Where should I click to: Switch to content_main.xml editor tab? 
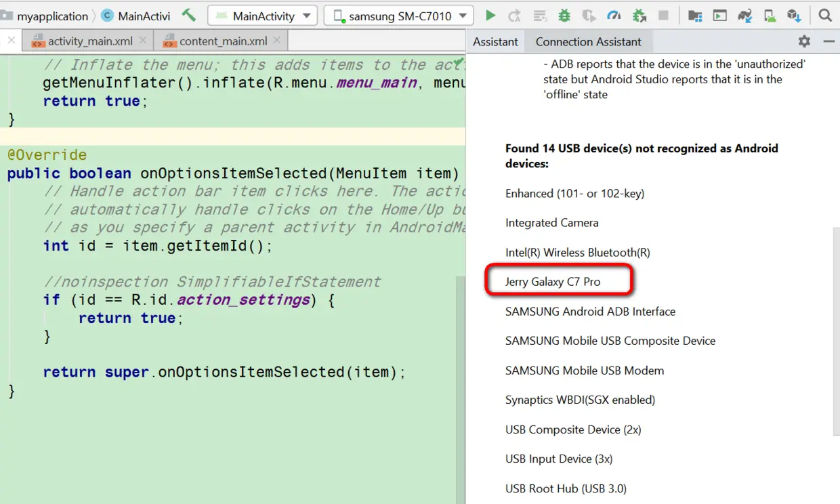223,41
